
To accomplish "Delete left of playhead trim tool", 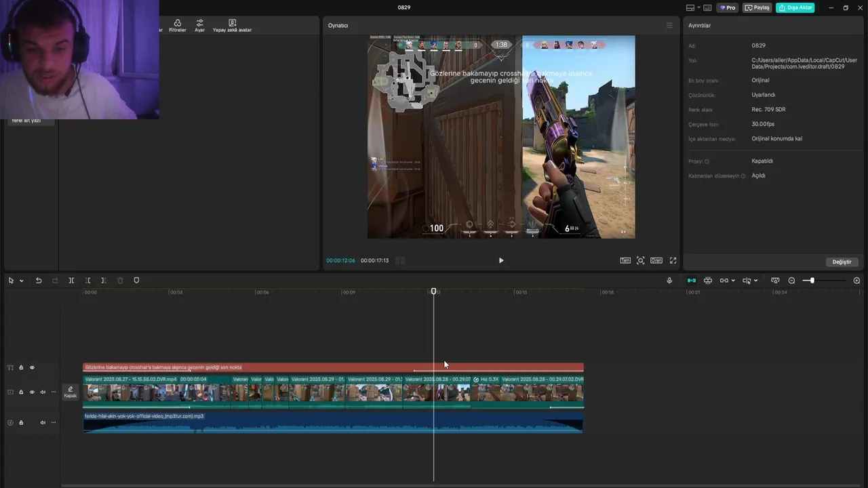I will pyautogui.click(x=87, y=281).
